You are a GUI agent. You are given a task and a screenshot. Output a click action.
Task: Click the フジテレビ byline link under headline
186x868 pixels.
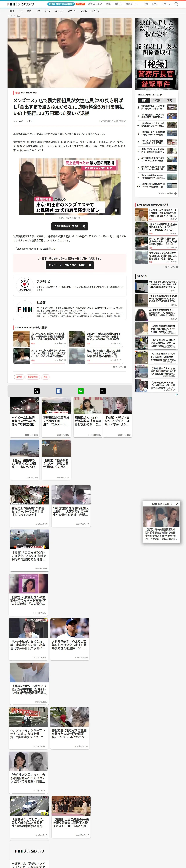[x=18, y=121]
